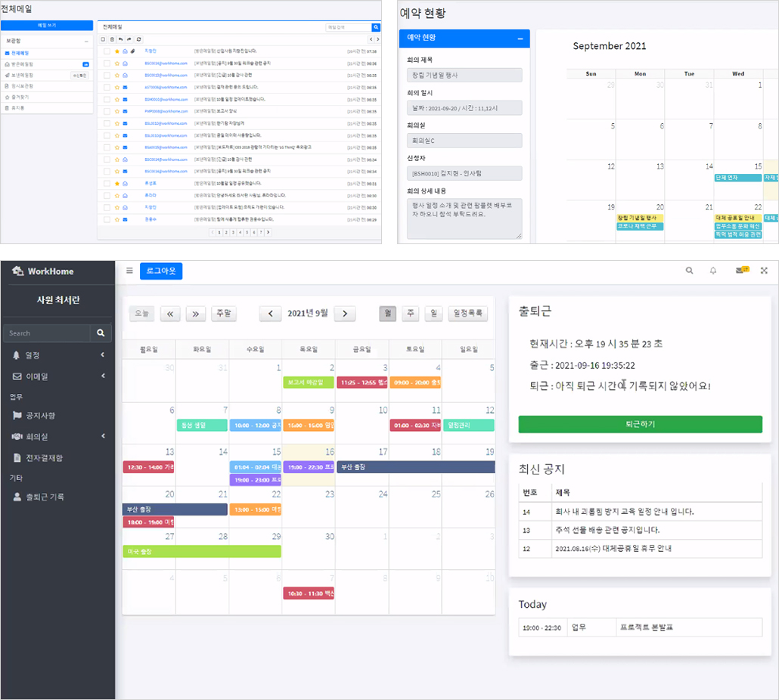The height and width of the screenshot is (700, 779).
Task: Expand the 회의실 sidebar menu chevron
Action: tap(103, 436)
